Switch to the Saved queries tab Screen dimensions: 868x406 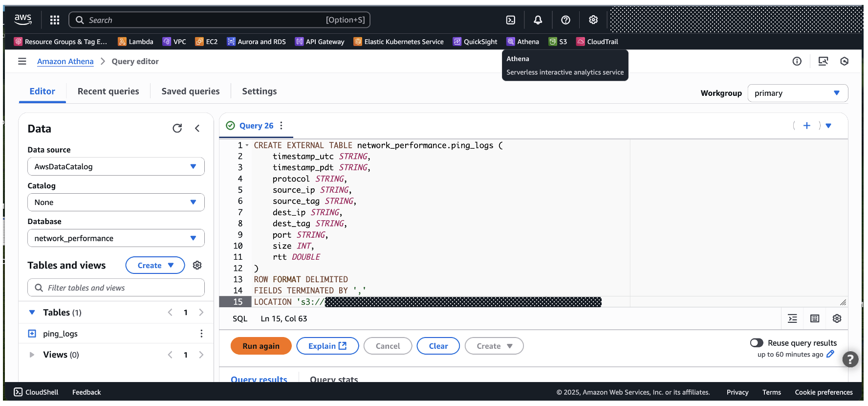coord(190,91)
